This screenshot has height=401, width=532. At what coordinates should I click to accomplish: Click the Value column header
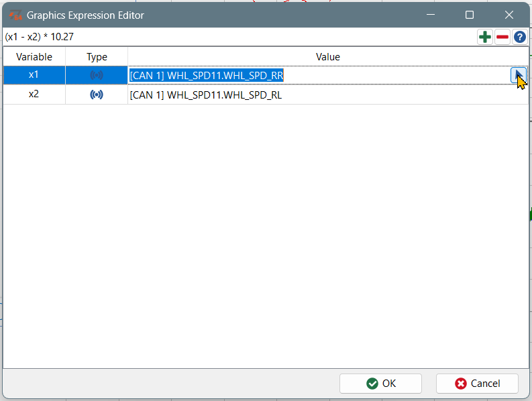tap(328, 56)
